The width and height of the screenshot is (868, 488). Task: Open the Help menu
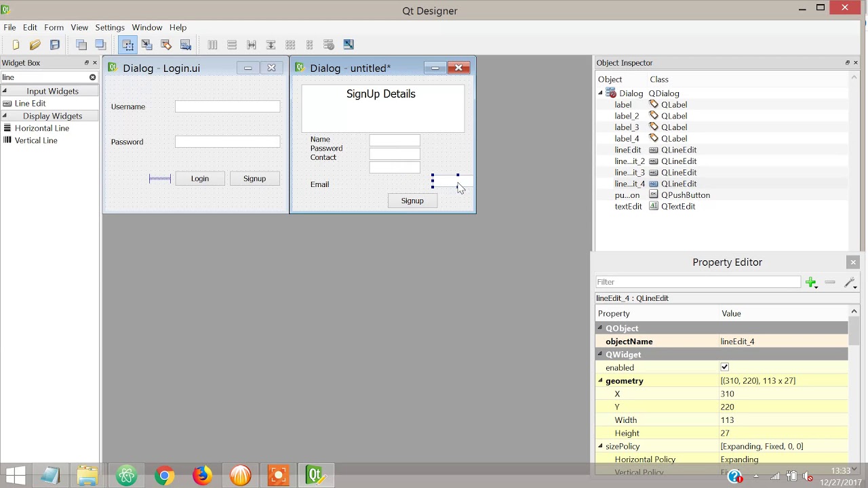tap(178, 27)
